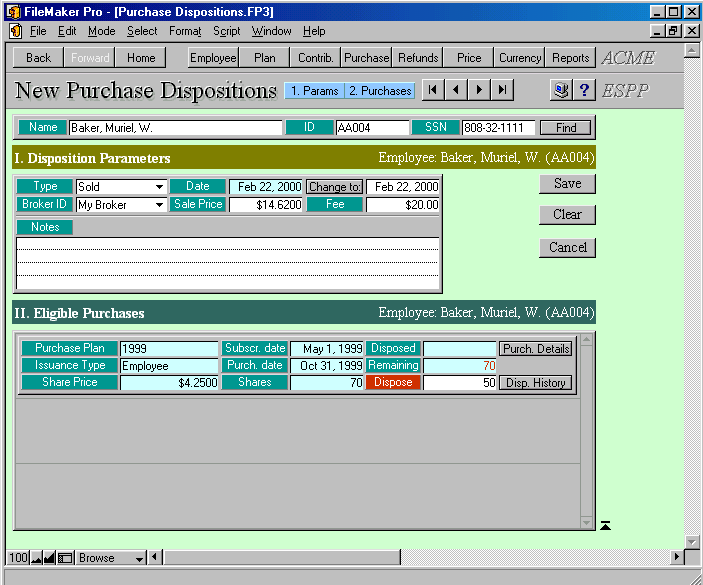Open the Purchase section

click(367, 58)
